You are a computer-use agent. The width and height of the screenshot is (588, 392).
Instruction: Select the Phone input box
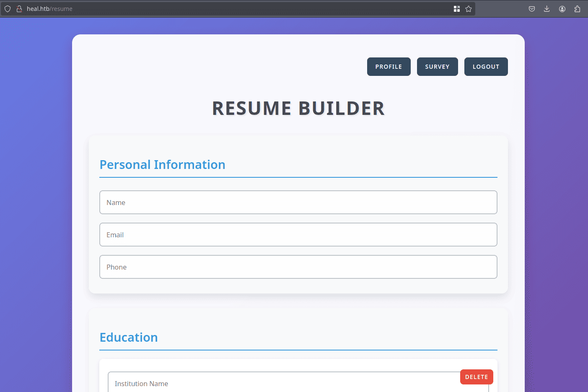click(x=298, y=267)
